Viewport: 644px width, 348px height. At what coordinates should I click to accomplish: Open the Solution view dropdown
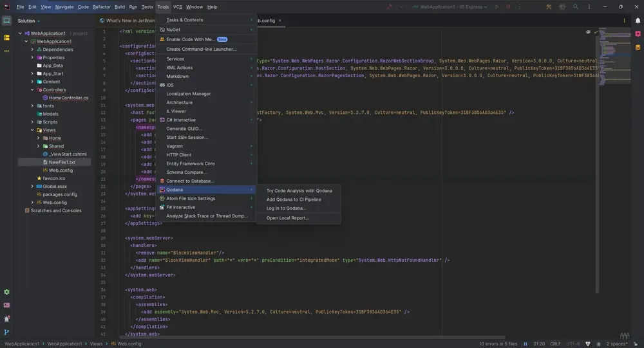pos(29,21)
